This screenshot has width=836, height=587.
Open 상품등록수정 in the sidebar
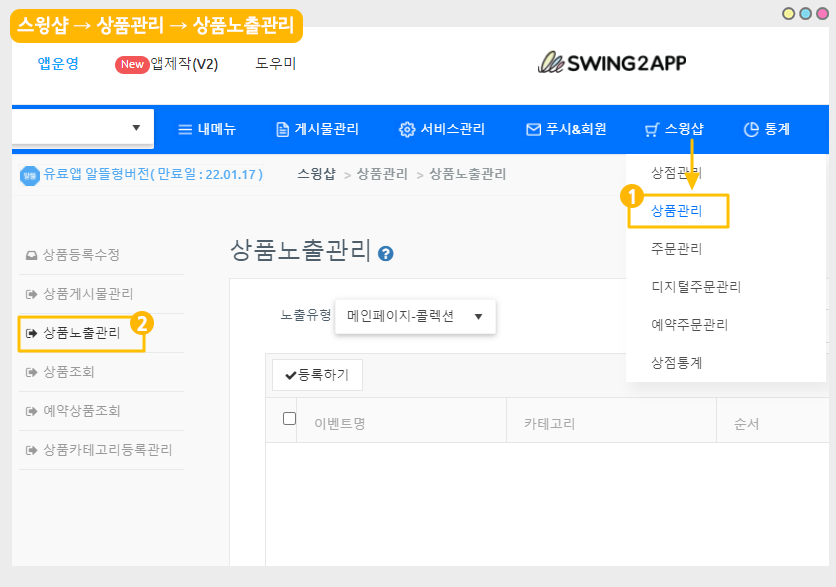pos(81,255)
